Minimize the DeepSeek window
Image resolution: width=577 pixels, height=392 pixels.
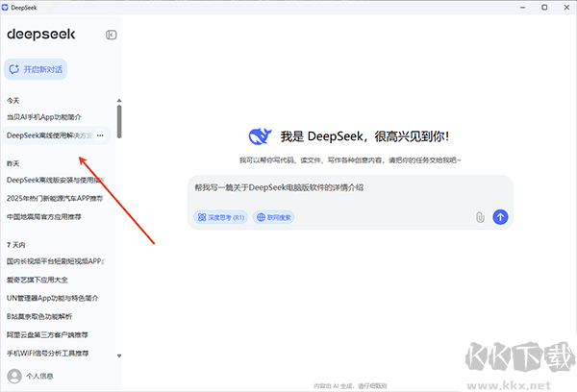(523, 8)
